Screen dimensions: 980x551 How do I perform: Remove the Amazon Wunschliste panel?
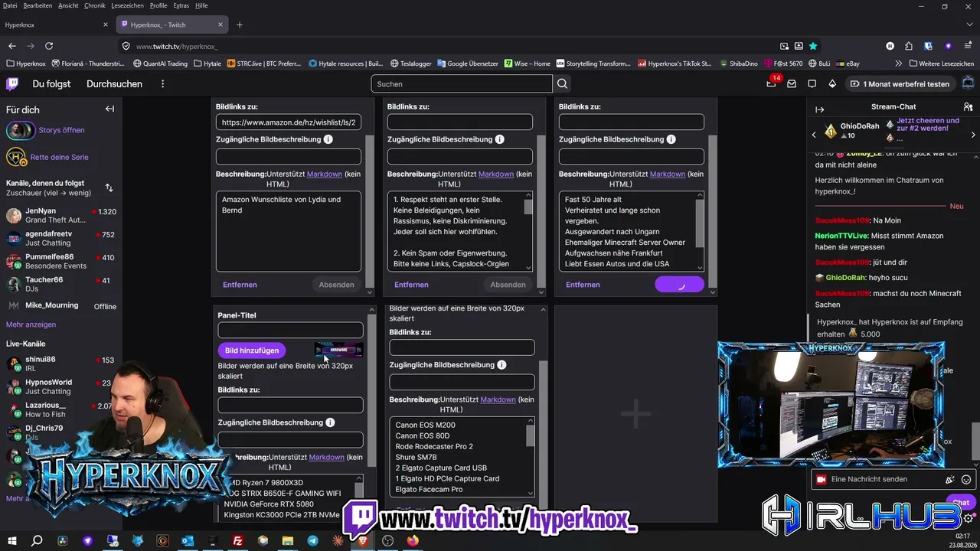pos(240,285)
